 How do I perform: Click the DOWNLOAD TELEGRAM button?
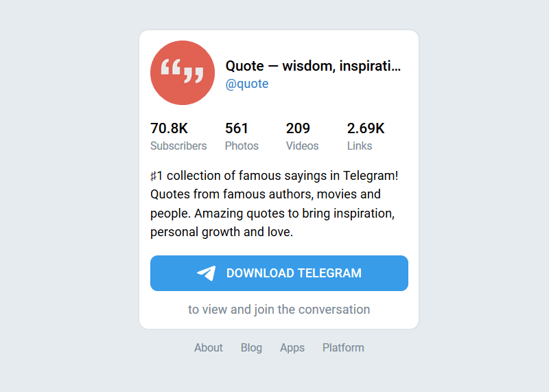[279, 273]
